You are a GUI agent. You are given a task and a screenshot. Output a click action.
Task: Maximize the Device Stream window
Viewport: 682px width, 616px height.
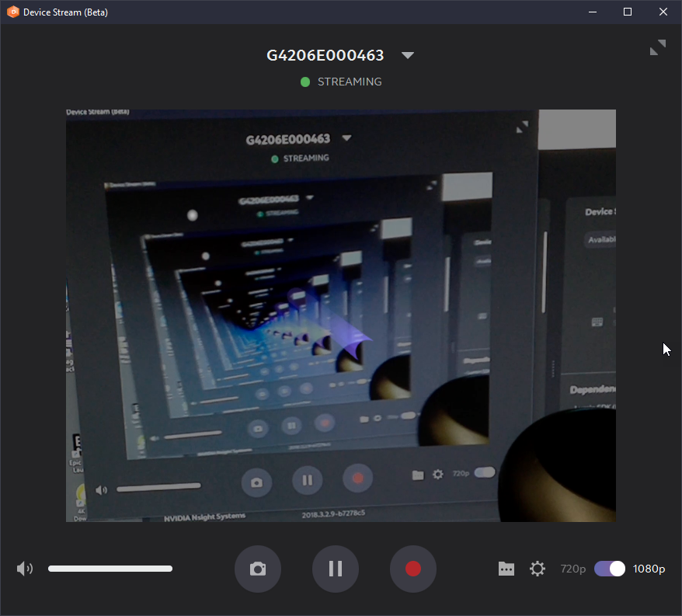click(x=627, y=12)
